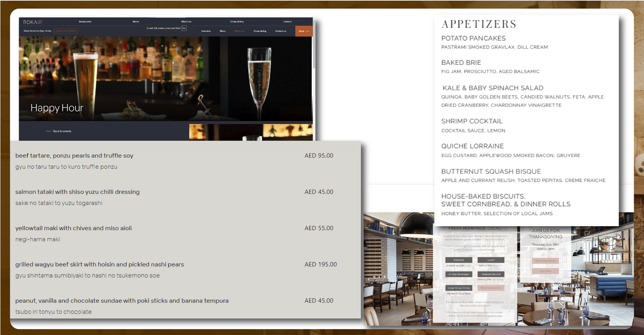
Task: Click the ROKA logo
Action: (x=33, y=22)
